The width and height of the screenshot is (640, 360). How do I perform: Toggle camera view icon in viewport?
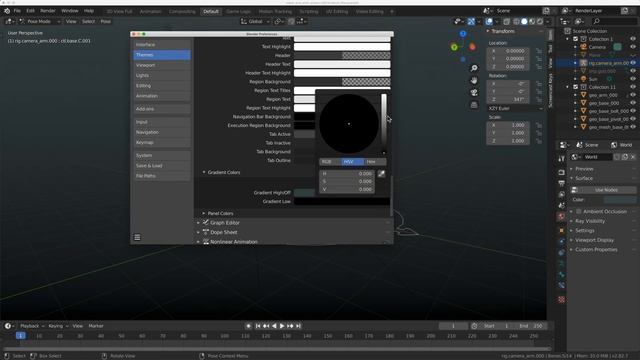coord(474,93)
